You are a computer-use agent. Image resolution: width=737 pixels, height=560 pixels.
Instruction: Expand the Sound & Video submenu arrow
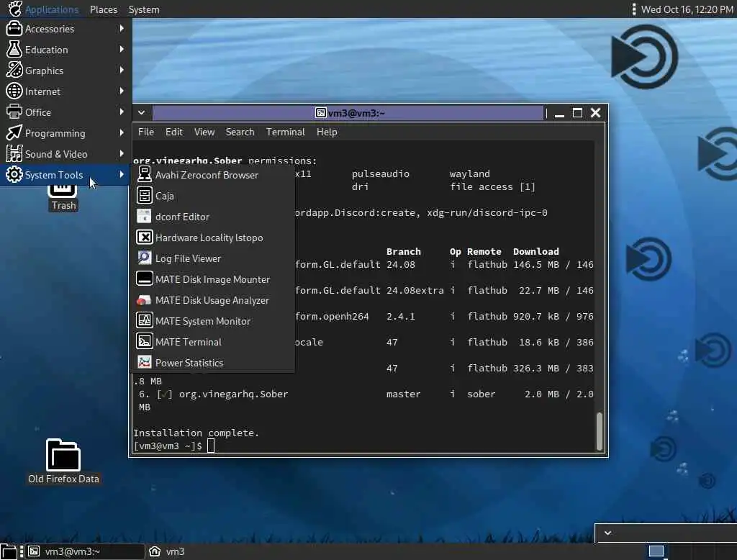coord(122,154)
